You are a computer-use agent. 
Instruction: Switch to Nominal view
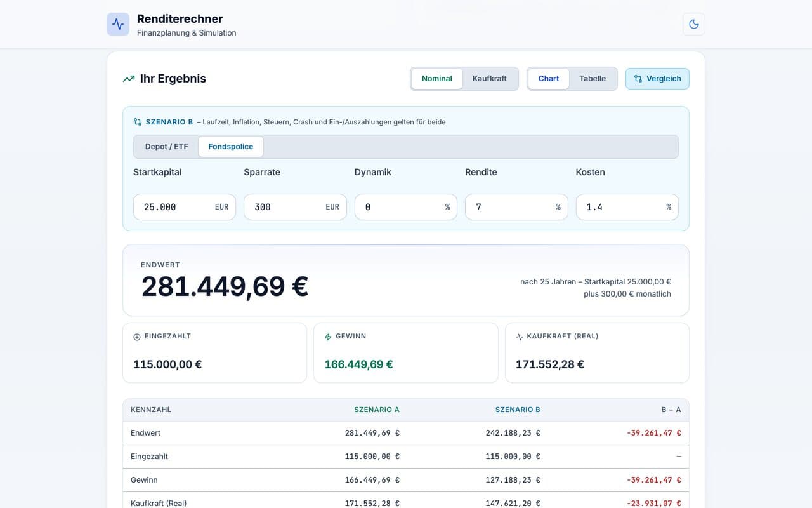[x=437, y=79]
